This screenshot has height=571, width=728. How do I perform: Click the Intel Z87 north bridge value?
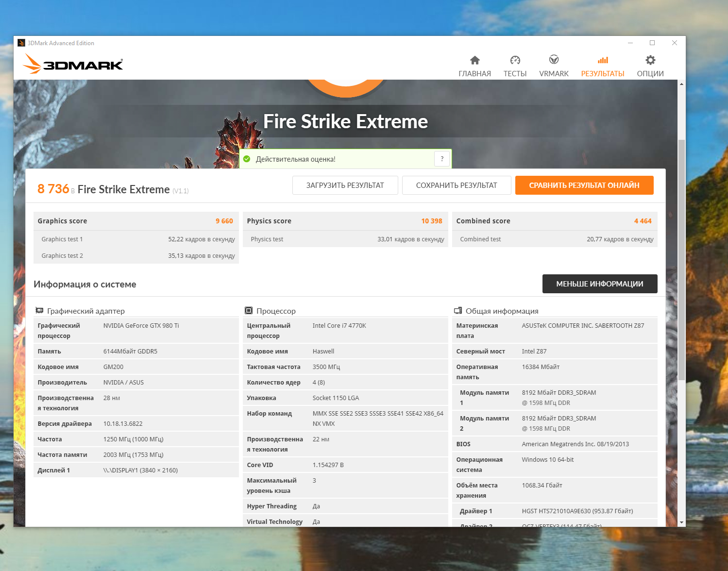point(534,352)
